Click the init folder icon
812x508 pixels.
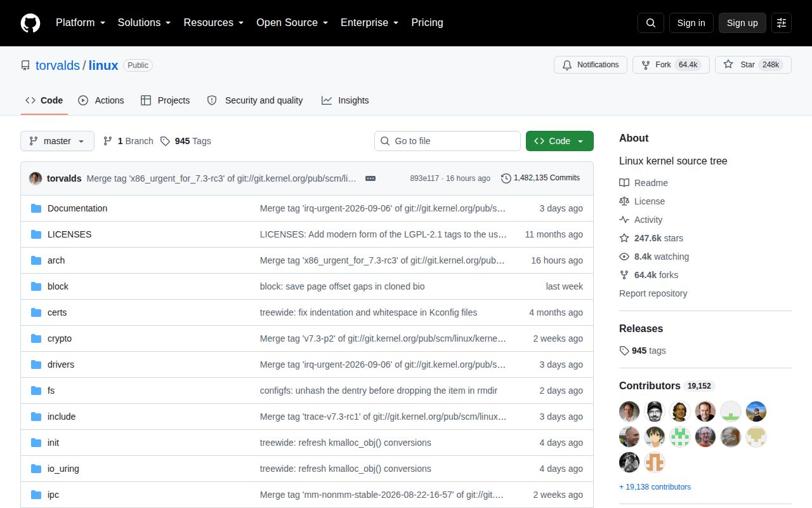click(36, 443)
